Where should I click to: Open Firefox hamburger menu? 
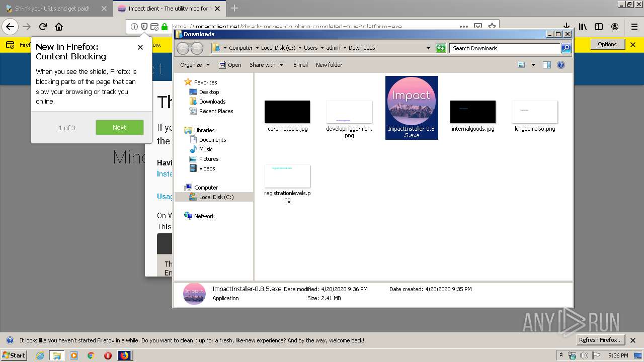pos(634,27)
